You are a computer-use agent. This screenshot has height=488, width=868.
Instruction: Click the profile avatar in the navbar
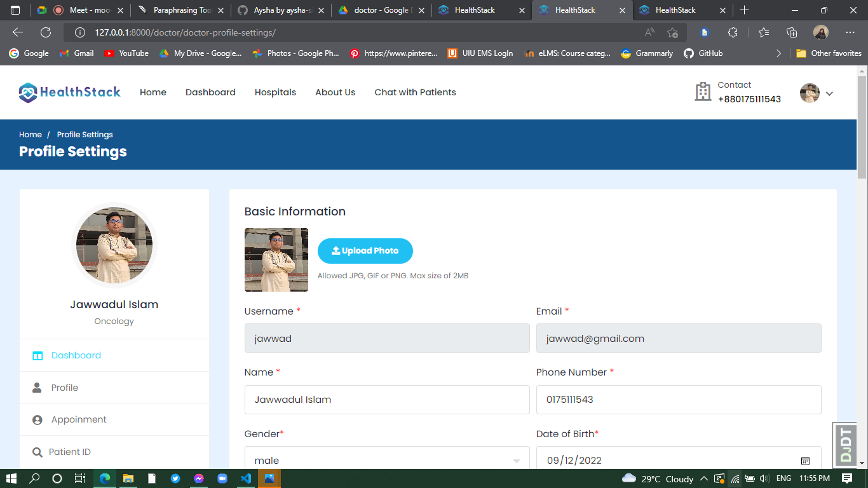[810, 93]
